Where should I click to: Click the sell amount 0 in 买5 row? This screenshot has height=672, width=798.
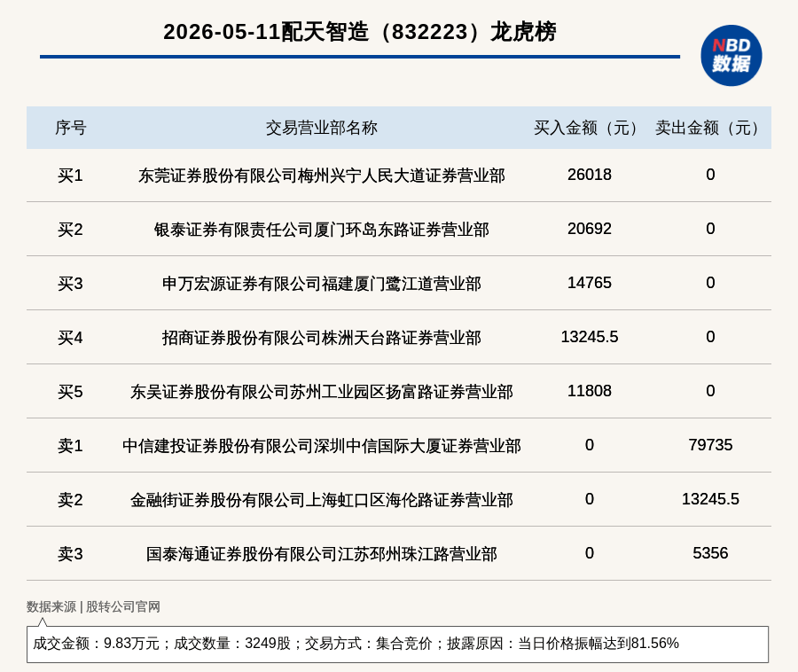point(710,391)
